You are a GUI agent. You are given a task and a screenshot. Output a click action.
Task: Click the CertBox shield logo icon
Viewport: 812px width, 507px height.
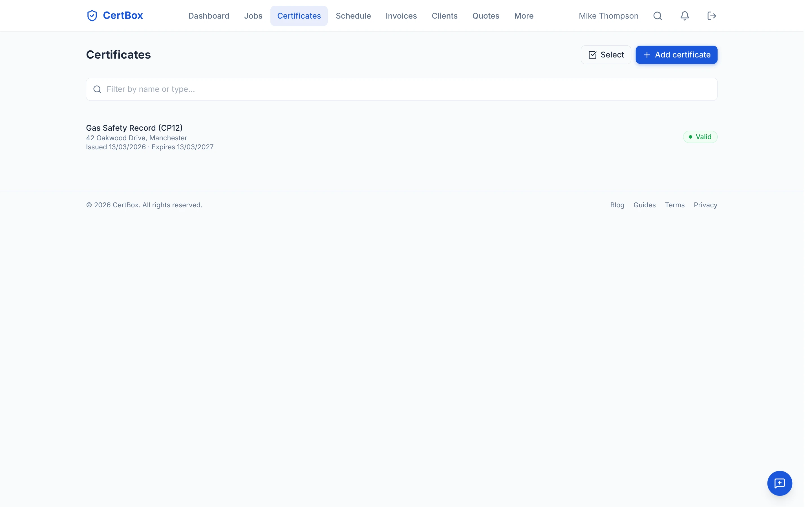[92, 16]
